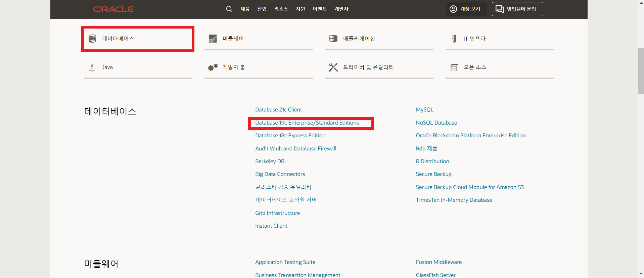This screenshot has height=278, width=644.
Task: Open the NoSQL Database link
Action: click(x=436, y=123)
